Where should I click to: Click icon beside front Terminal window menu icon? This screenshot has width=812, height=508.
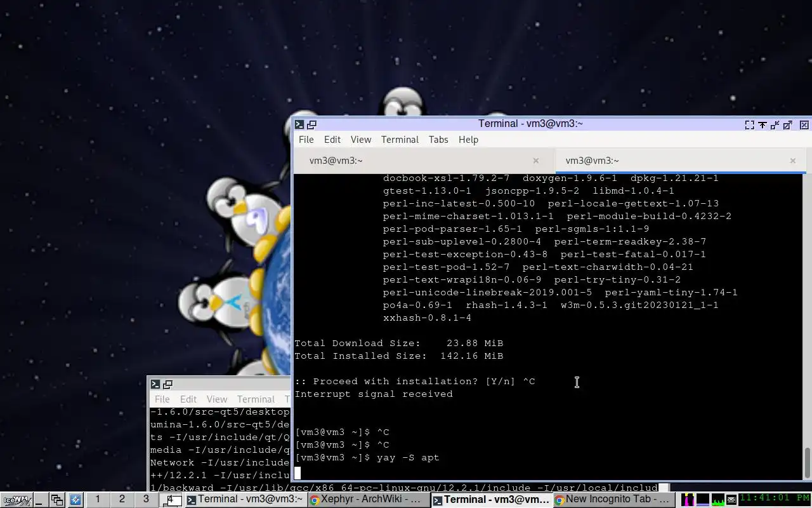tap(311, 125)
